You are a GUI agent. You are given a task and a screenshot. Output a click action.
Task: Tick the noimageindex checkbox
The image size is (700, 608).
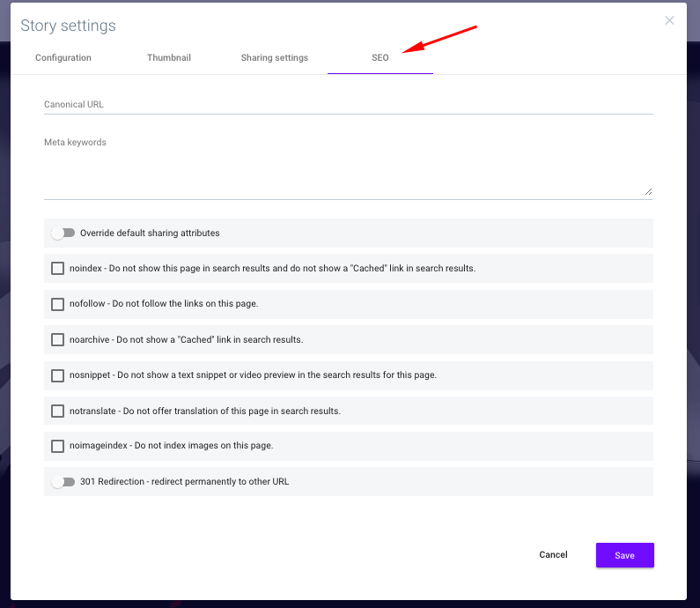coord(57,446)
